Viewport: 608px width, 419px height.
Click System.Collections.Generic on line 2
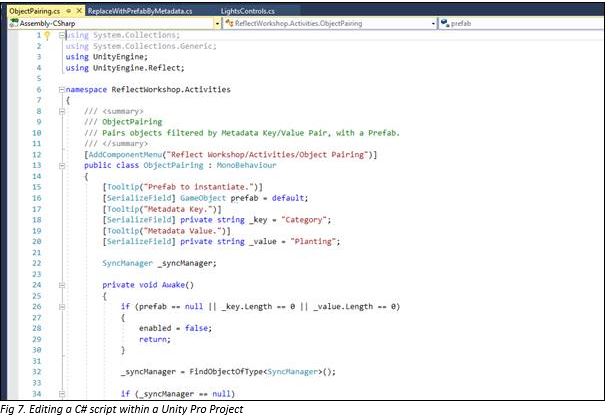[x=153, y=46]
